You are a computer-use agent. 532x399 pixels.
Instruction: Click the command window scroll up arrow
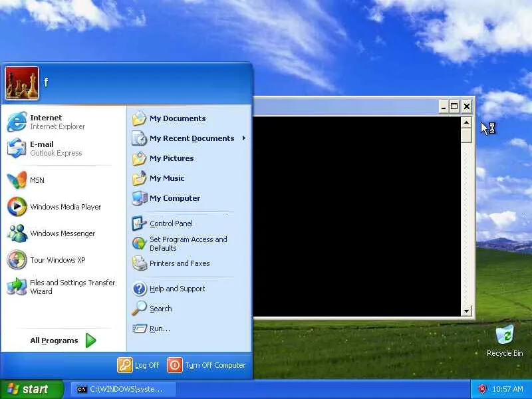467,122
